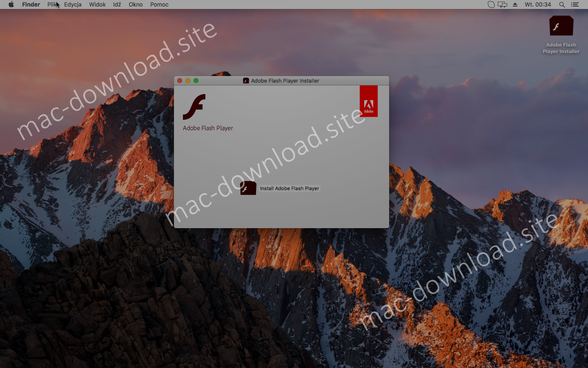Open the screen mirroring displays menu
Screen dimensions: 588x368
coord(503,4)
